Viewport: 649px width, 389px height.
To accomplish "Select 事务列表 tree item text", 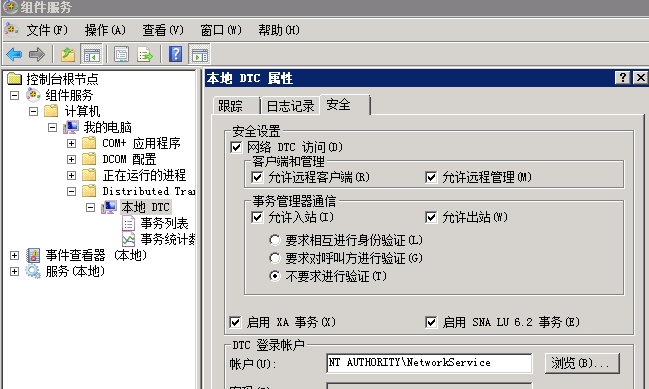I will tap(164, 223).
